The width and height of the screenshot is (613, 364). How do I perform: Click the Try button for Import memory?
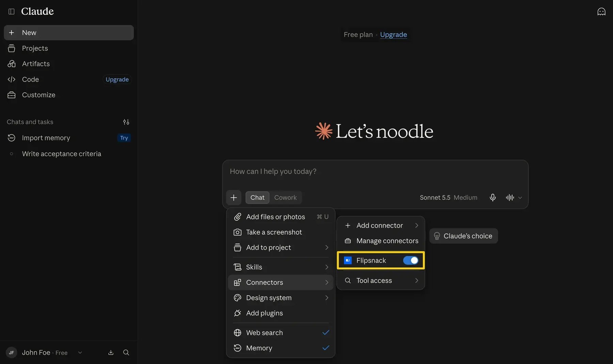(124, 138)
